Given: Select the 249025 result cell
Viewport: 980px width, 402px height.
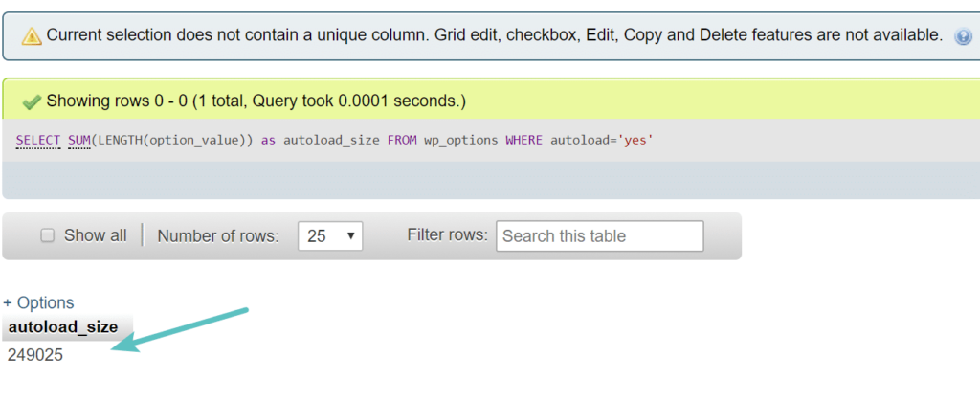Looking at the screenshot, I should tap(35, 355).
